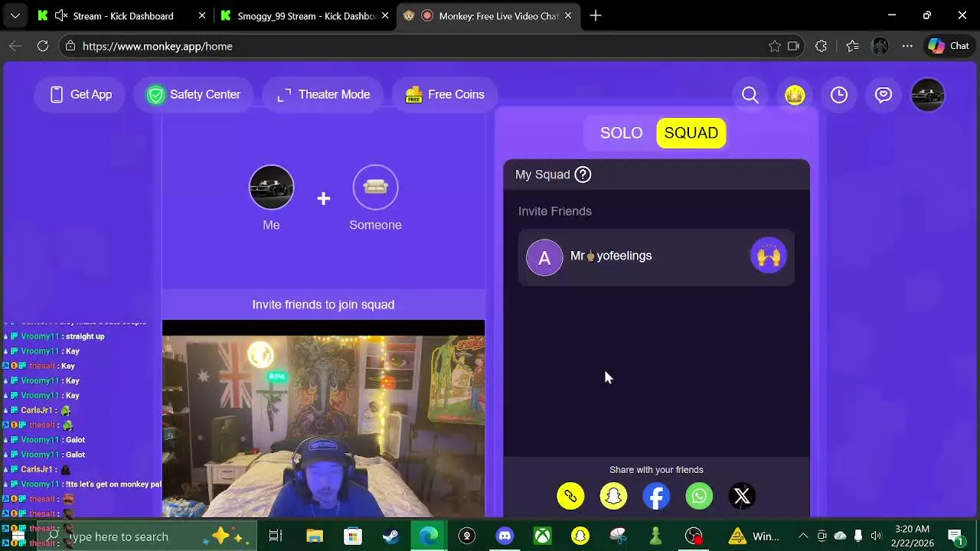This screenshot has height=551, width=980.
Task: Select the SOLO mode tab
Action: coord(621,133)
